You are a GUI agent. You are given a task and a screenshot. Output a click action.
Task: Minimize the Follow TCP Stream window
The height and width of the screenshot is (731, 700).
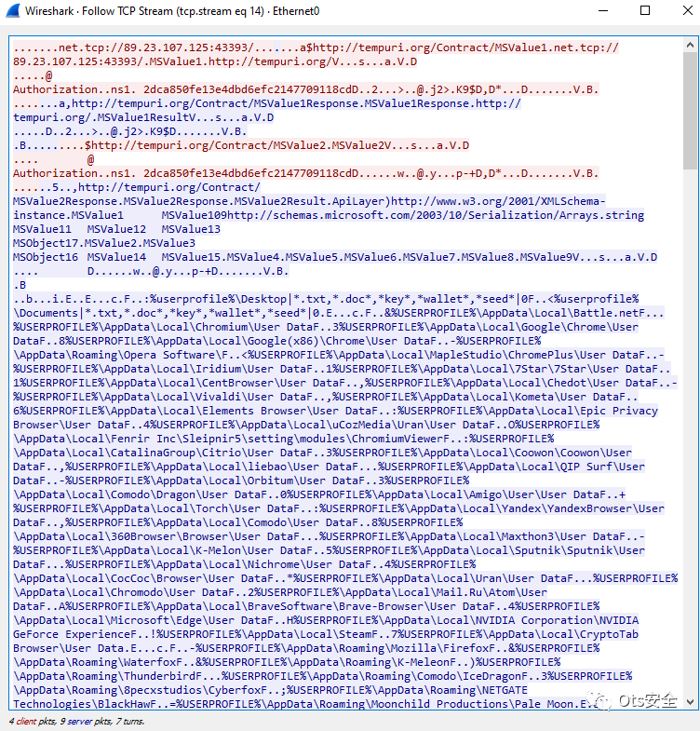[x=603, y=11]
